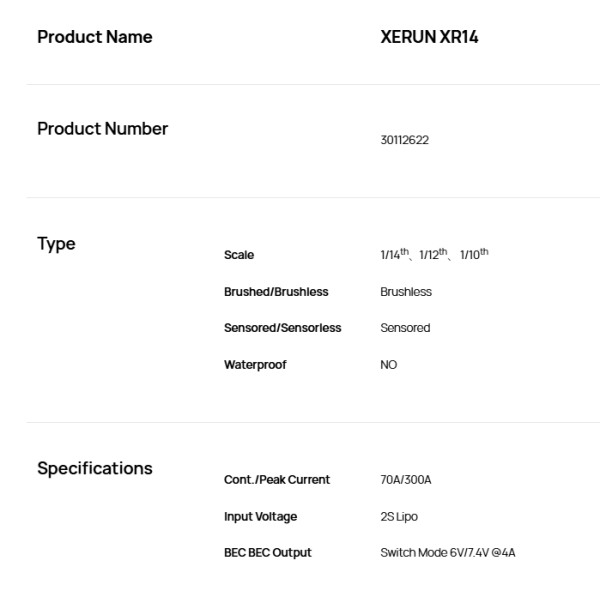Select the XERUN XR14 product title
Screen dimensions: 600x609
click(429, 37)
